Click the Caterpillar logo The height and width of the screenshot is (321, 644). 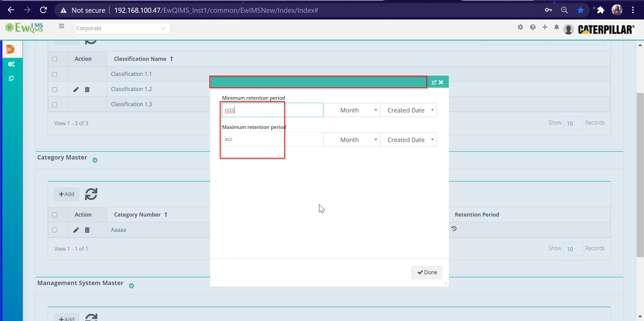coord(606,30)
